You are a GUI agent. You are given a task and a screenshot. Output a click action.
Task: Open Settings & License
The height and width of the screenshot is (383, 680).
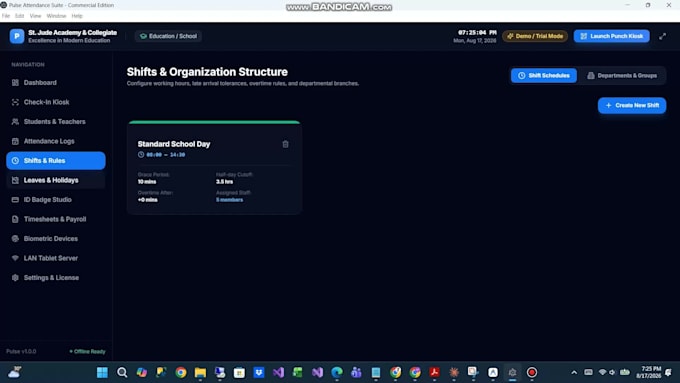56,278
